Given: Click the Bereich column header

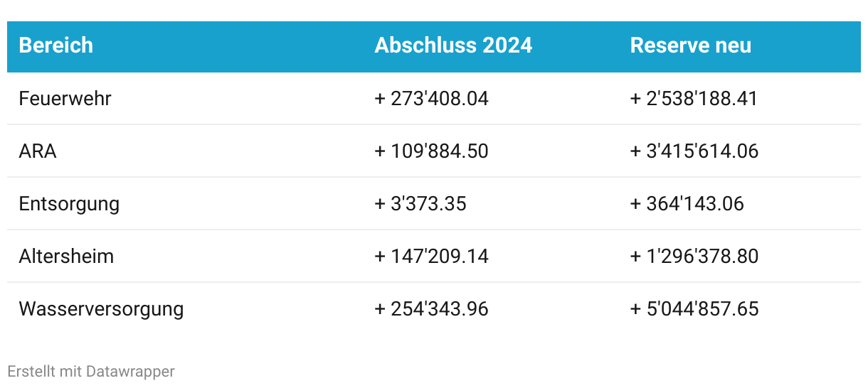Looking at the screenshot, I should (x=56, y=45).
